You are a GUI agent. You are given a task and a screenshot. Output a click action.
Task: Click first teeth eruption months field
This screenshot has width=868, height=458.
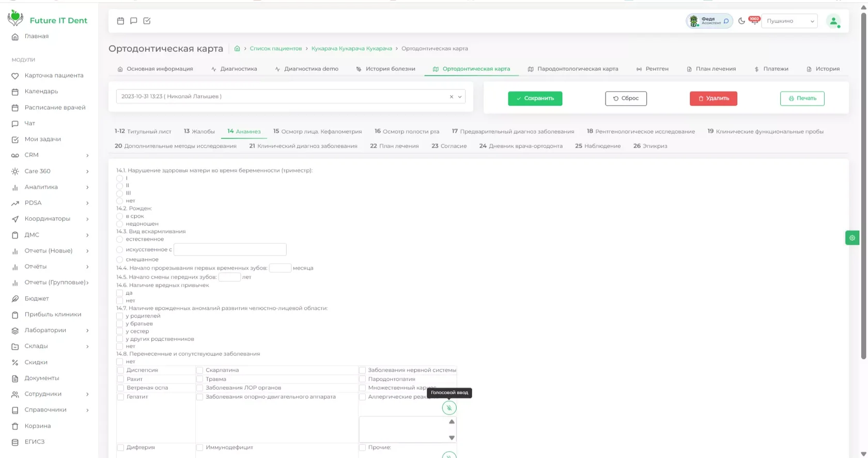280,268
